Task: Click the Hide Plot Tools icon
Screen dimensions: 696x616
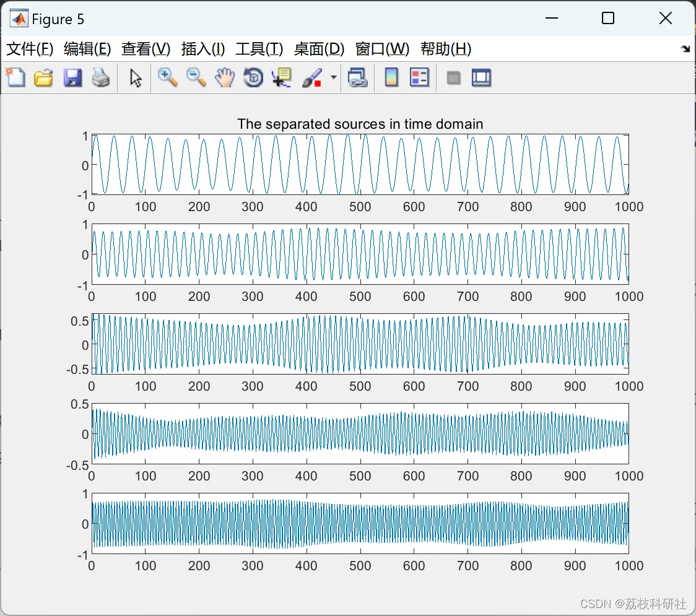Action: tap(453, 79)
